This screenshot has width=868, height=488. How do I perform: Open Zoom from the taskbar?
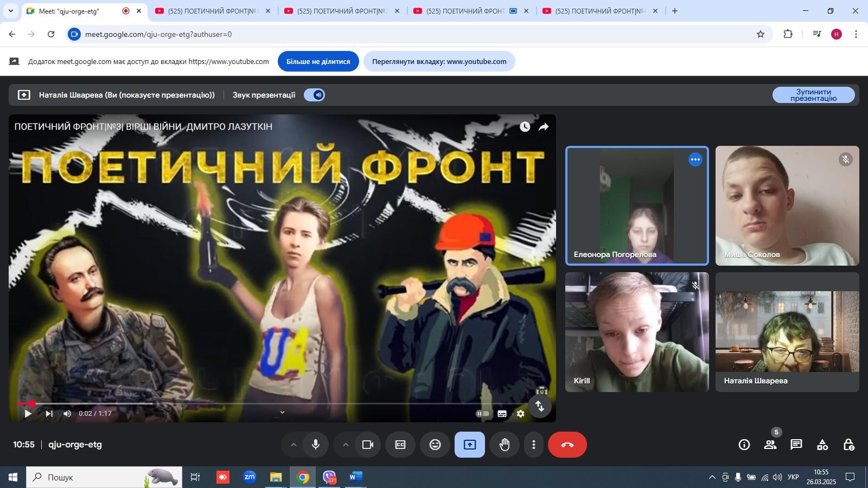tap(250, 477)
